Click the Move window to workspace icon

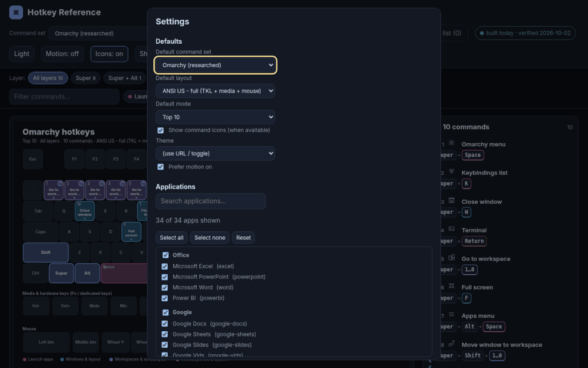451,344
